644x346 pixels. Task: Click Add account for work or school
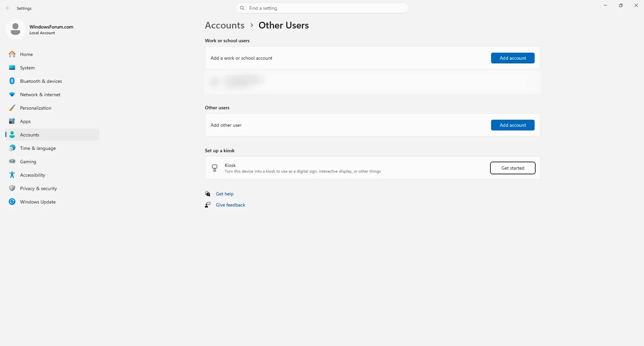[x=513, y=58]
